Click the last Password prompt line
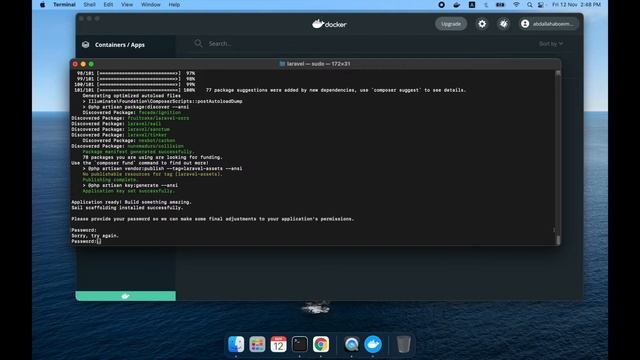 click(x=86, y=241)
